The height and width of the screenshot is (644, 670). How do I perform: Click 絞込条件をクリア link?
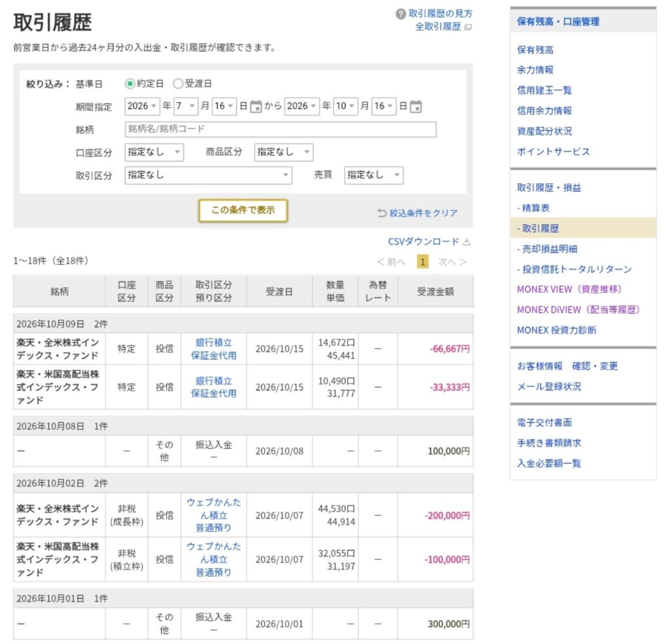click(423, 212)
